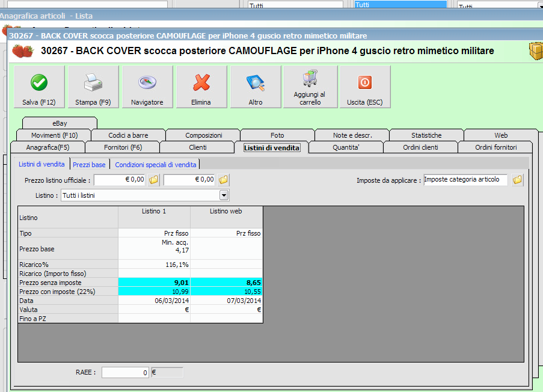Screen dimensions: 543x392
Task: Select Listino 1 price 9,01 without tax
Action: pos(154,283)
